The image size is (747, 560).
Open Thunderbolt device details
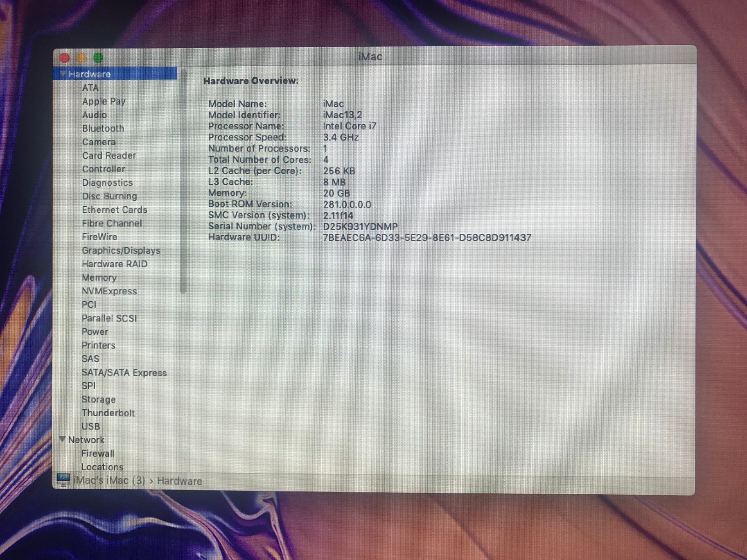click(x=108, y=413)
